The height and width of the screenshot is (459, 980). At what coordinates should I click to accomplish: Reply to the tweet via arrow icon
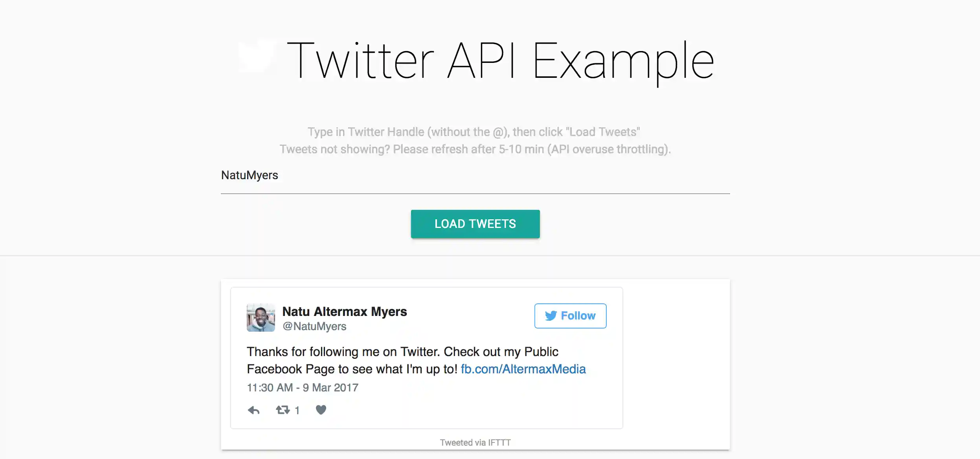coord(254,410)
